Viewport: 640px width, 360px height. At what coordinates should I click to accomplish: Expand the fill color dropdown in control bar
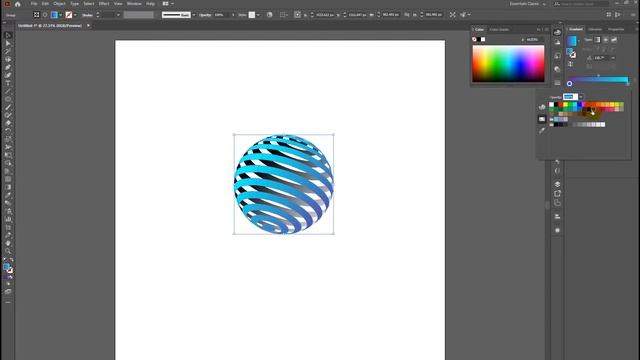pos(60,15)
